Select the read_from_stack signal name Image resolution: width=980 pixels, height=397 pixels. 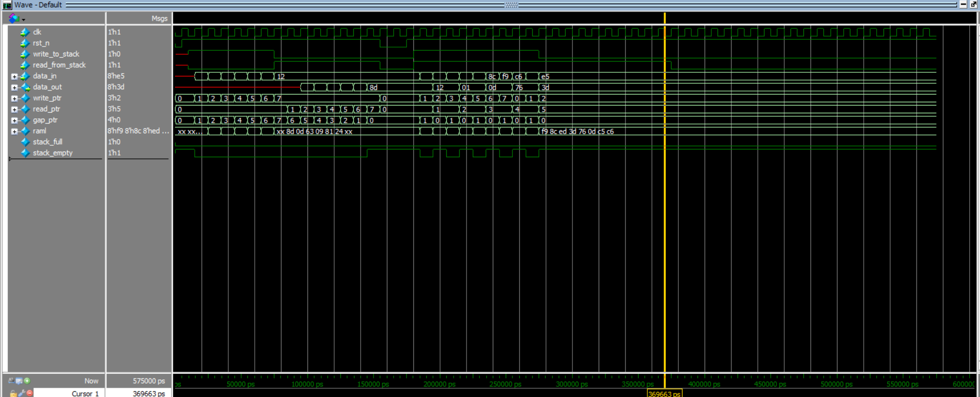[59, 65]
